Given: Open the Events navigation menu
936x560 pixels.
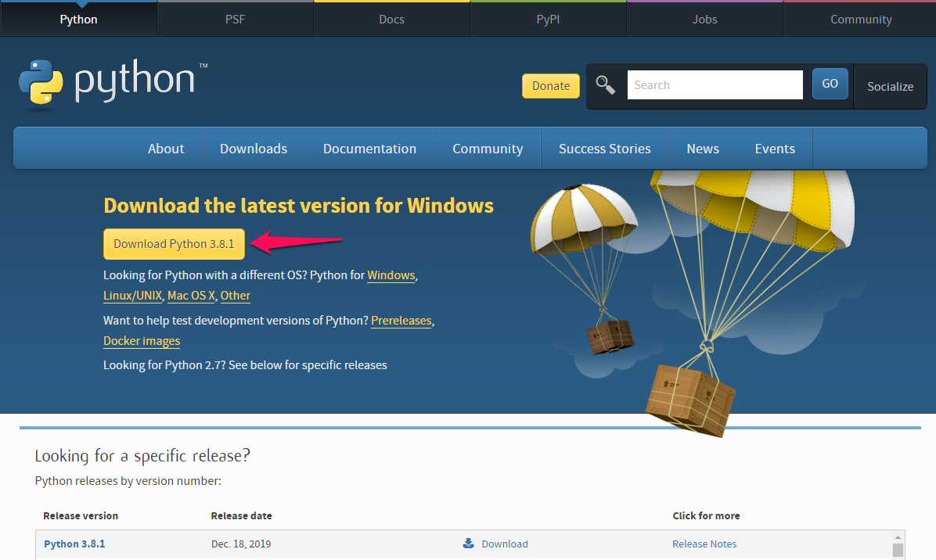Looking at the screenshot, I should 775,149.
